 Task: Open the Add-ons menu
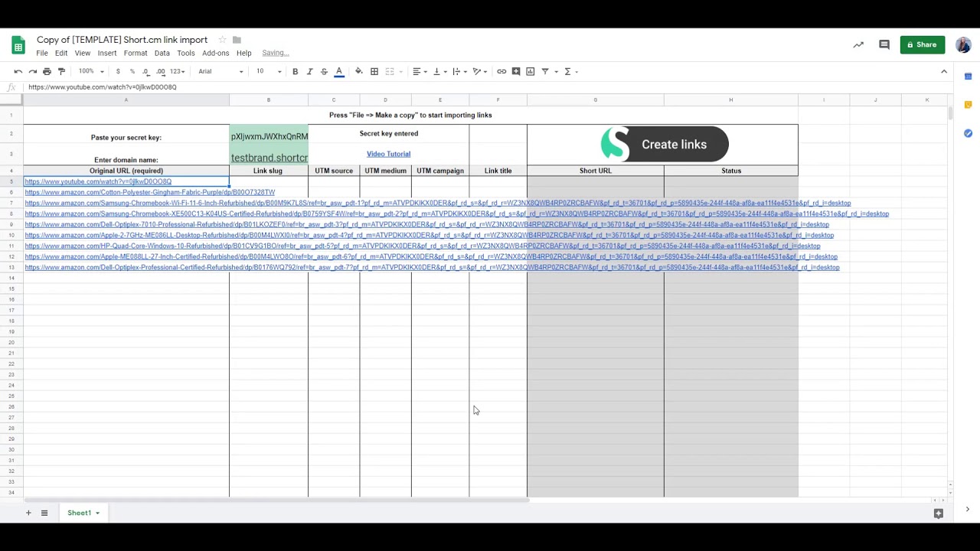(216, 53)
